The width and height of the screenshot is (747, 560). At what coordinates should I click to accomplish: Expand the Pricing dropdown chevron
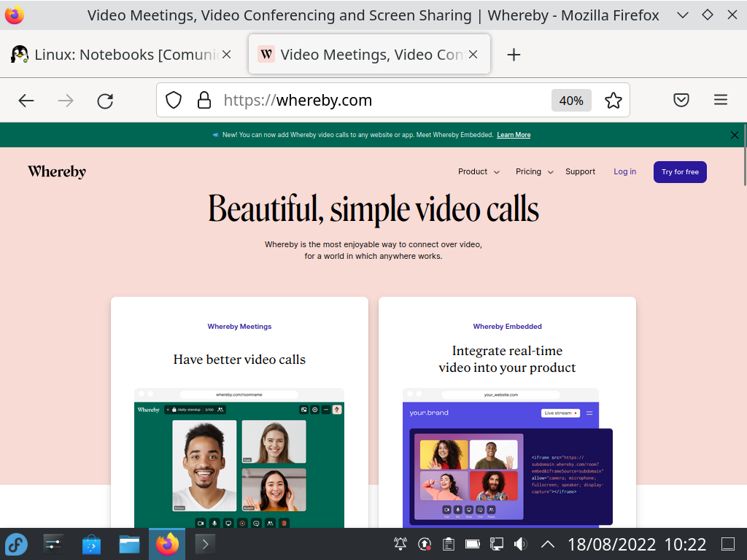point(550,172)
